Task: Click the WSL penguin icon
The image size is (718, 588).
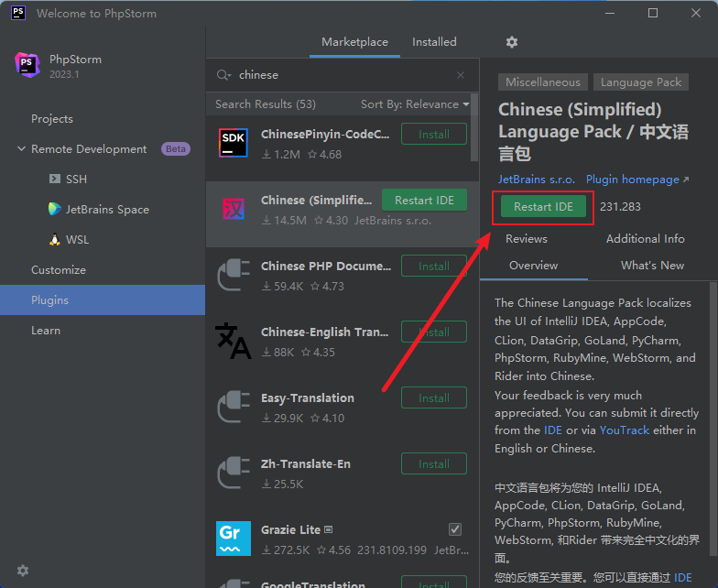Action: [55, 240]
